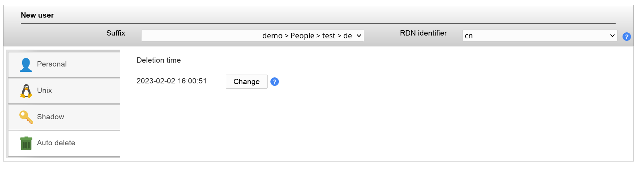Viewport: 644px width, 171px height.
Task: Switch to the Personal tab
Action: click(x=52, y=64)
